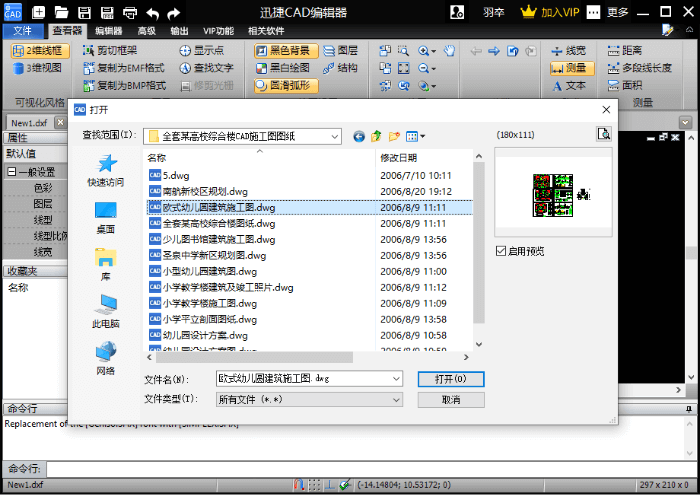Click the back arrow in Open dialog
Image resolution: width=700 pixels, height=495 pixels.
pos(359,136)
